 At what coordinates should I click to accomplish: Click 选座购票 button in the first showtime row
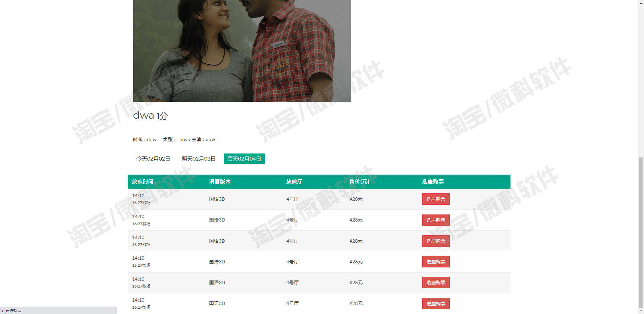click(436, 199)
